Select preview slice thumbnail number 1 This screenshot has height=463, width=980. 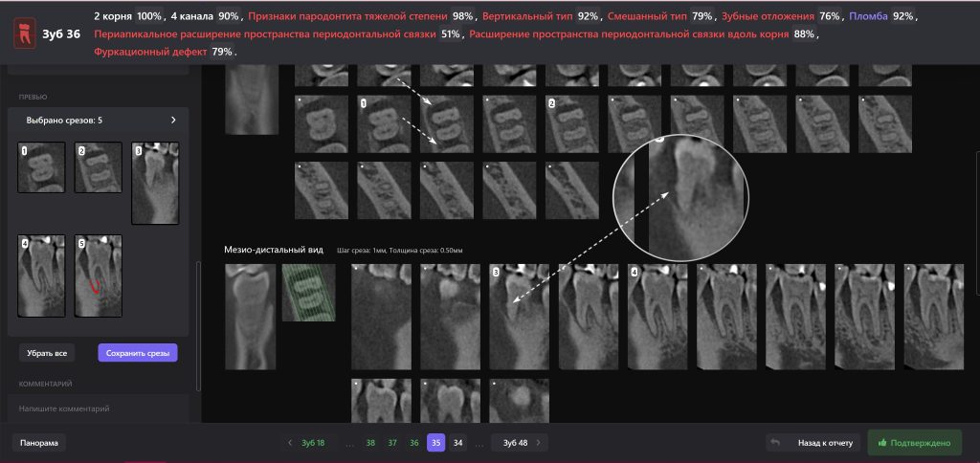[x=41, y=167]
